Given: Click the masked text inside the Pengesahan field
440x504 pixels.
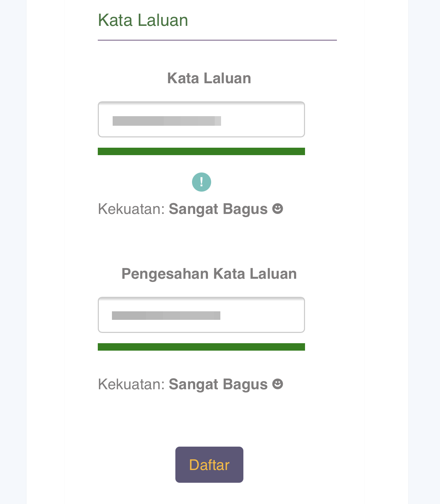Looking at the screenshot, I should [166, 316].
